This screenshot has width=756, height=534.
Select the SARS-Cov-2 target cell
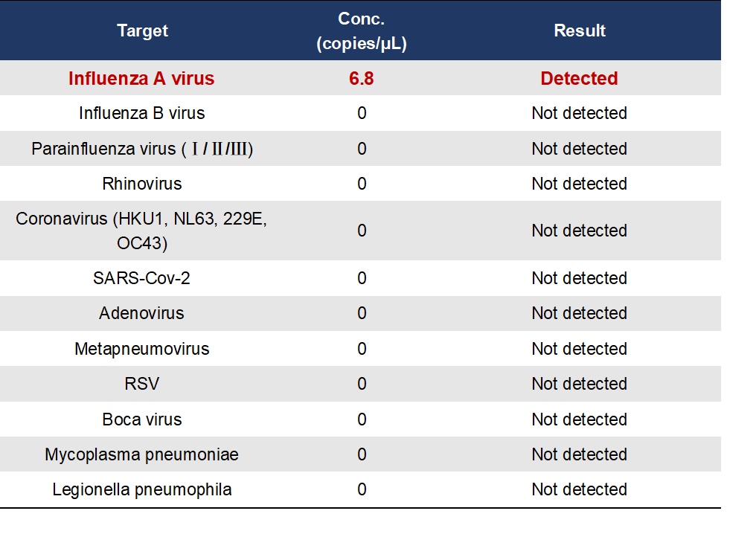click(x=141, y=278)
